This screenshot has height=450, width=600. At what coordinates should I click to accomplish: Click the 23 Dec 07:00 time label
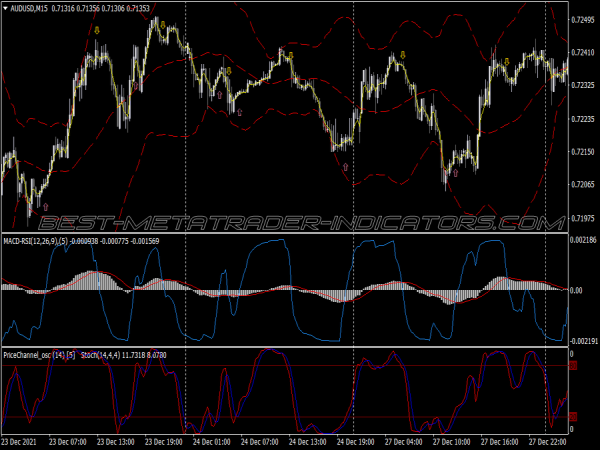coord(67,442)
